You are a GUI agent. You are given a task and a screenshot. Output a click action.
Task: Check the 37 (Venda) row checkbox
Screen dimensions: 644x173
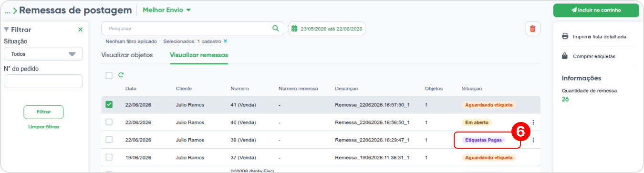coord(109,157)
